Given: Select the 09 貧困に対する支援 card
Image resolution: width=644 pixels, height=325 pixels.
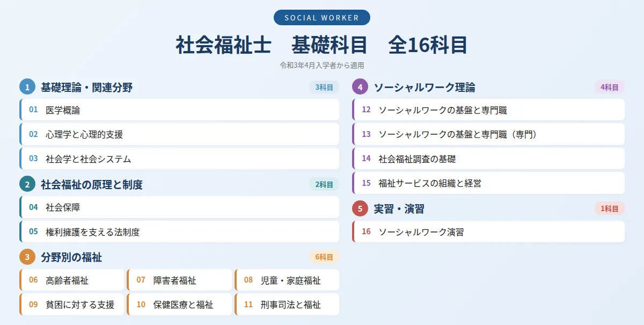Looking at the screenshot, I should click(x=72, y=305).
